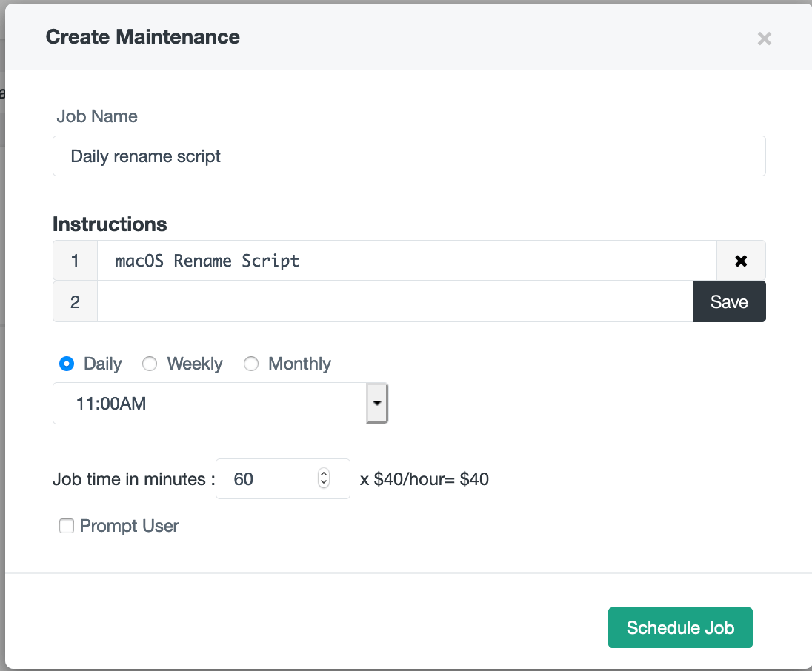The height and width of the screenshot is (671, 812).
Task: Select the job time in minutes value
Action: click(x=267, y=478)
